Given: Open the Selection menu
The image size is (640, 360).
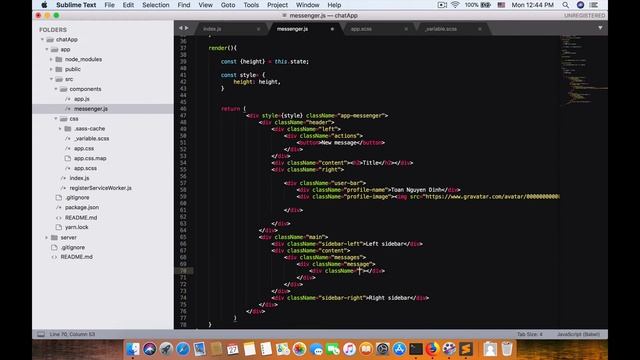Looking at the screenshot, I should tap(156, 5).
